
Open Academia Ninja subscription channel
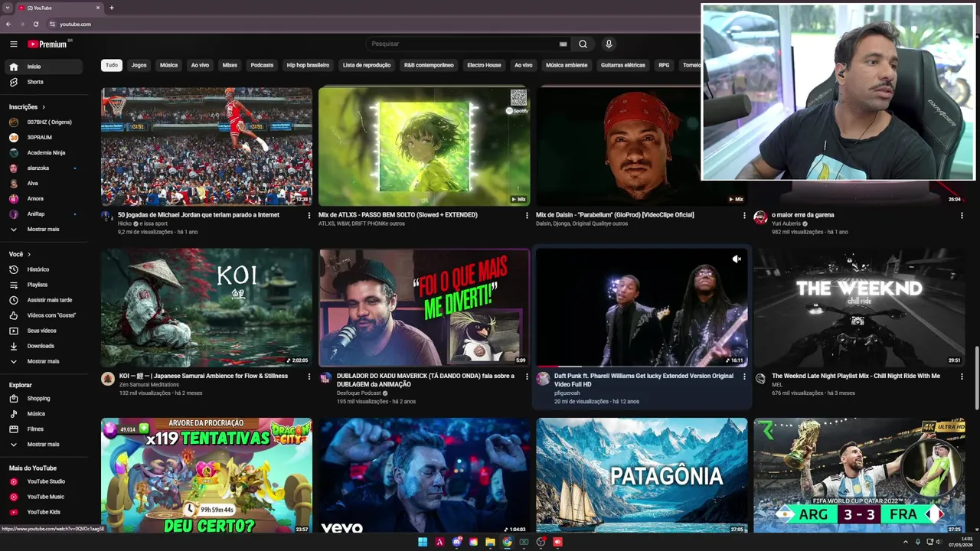[x=44, y=153]
